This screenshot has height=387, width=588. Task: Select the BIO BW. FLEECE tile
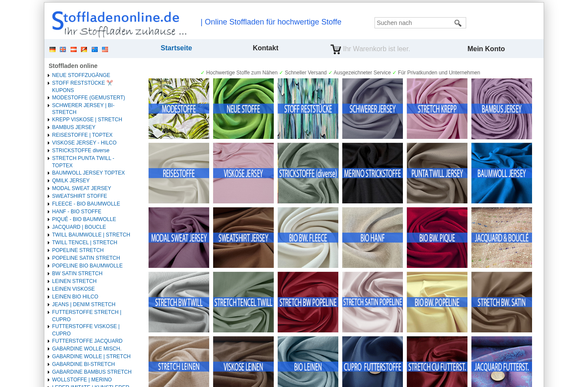click(x=308, y=237)
